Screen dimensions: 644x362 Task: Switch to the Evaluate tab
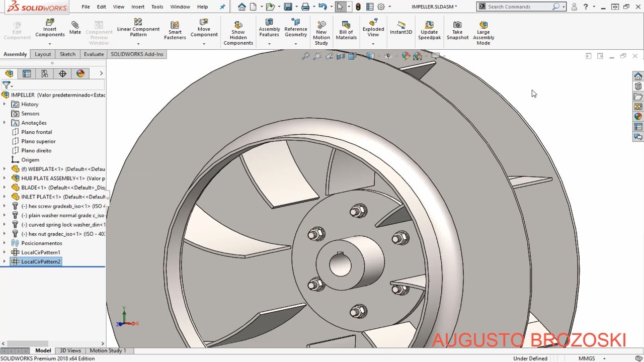94,54
